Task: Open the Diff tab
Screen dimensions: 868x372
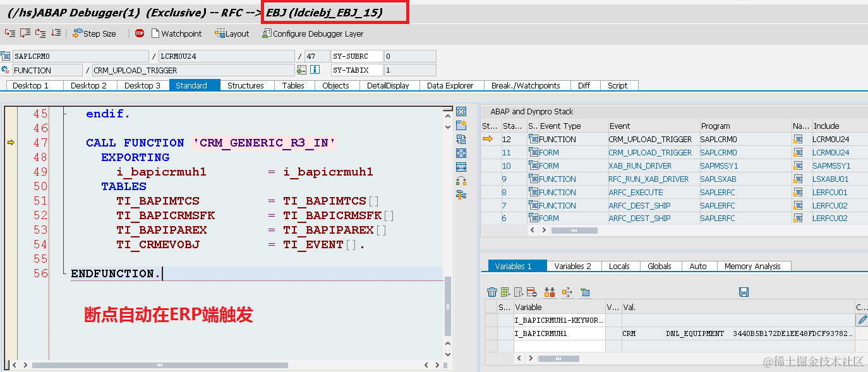Action: (x=584, y=85)
